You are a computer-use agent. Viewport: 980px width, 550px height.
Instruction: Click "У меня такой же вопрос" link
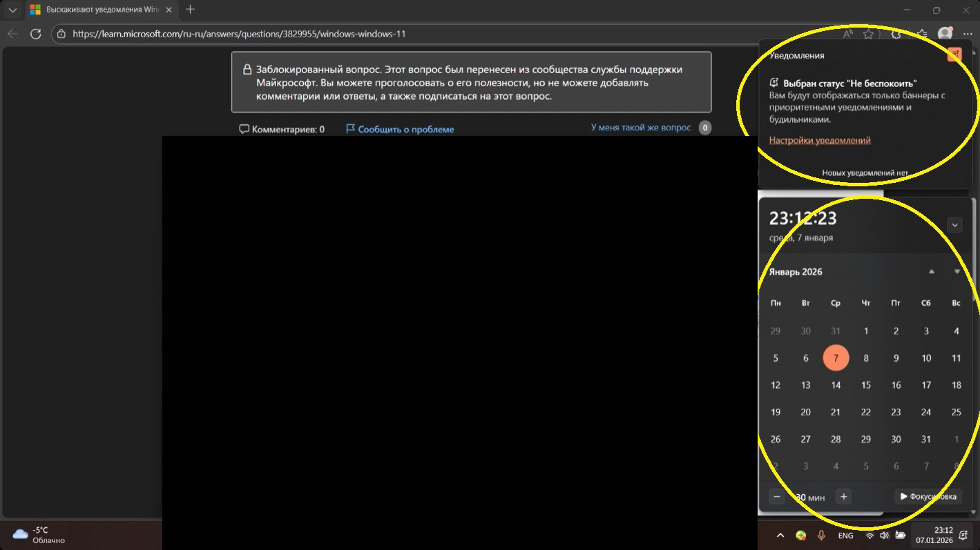[x=641, y=128]
